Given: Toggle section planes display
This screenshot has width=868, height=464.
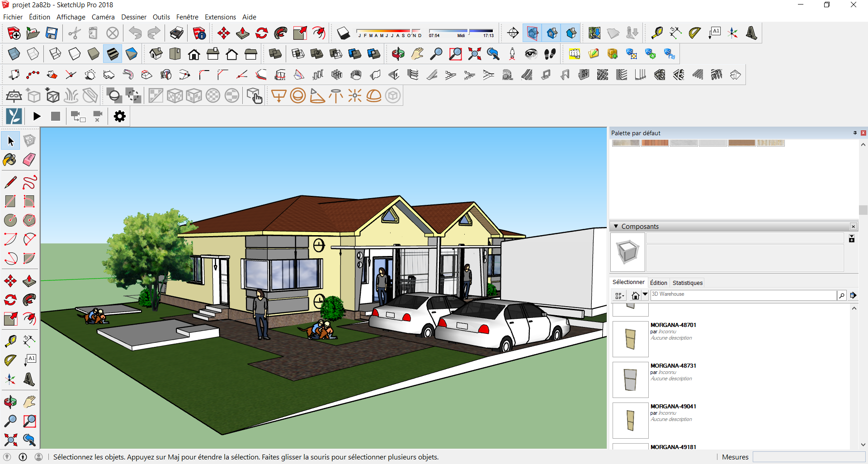Looking at the screenshot, I should click(x=533, y=33).
